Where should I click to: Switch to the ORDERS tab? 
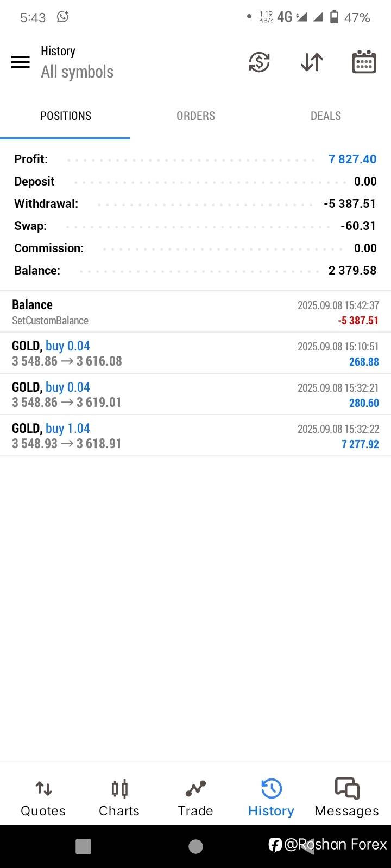(195, 116)
